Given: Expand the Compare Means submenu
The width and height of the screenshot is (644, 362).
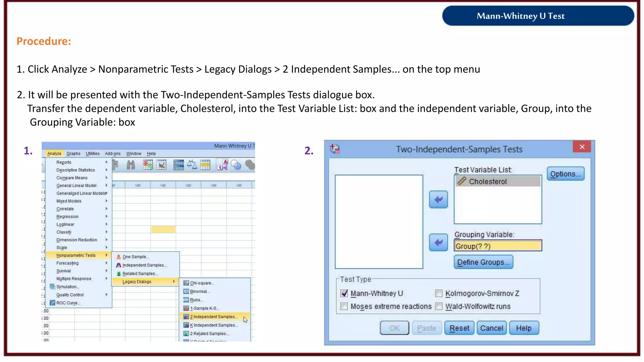Looking at the screenshot, I should (x=79, y=178).
